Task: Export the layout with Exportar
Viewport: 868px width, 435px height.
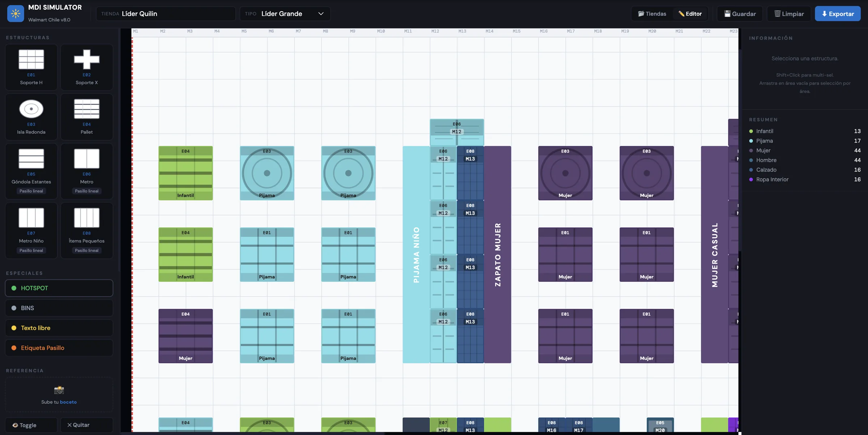Action: click(838, 14)
